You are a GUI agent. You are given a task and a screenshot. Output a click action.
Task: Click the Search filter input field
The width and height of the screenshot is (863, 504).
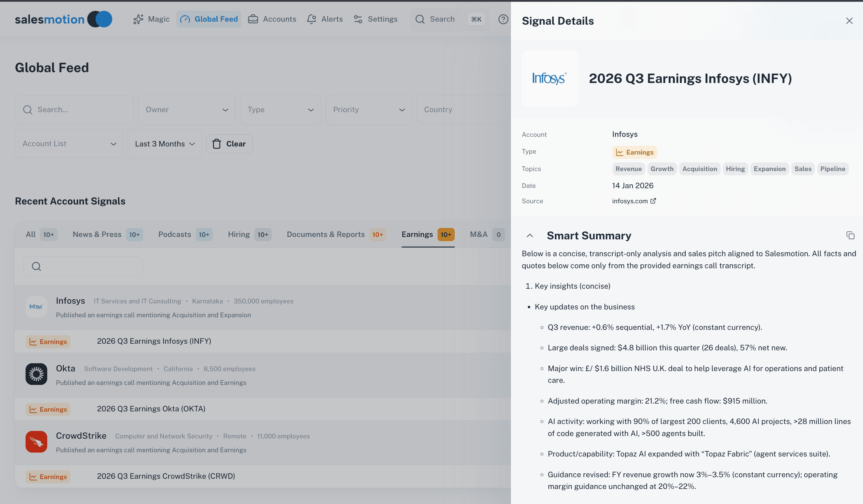74,110
